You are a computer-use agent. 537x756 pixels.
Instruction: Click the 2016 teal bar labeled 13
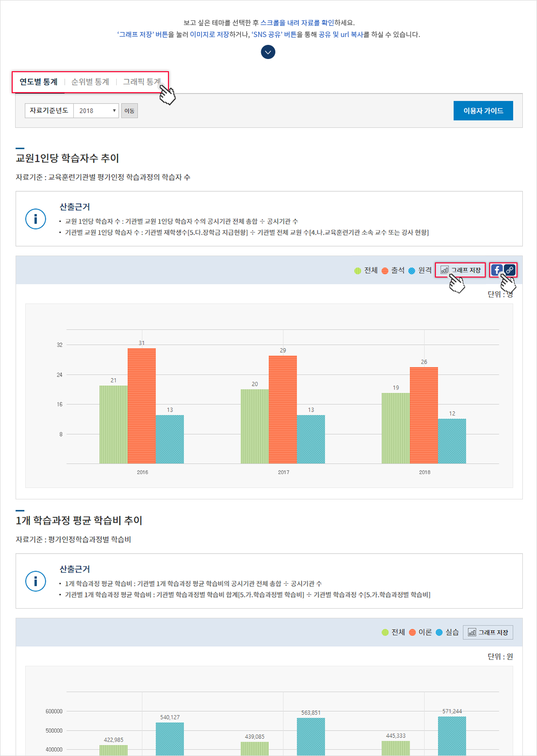[170, 439]
